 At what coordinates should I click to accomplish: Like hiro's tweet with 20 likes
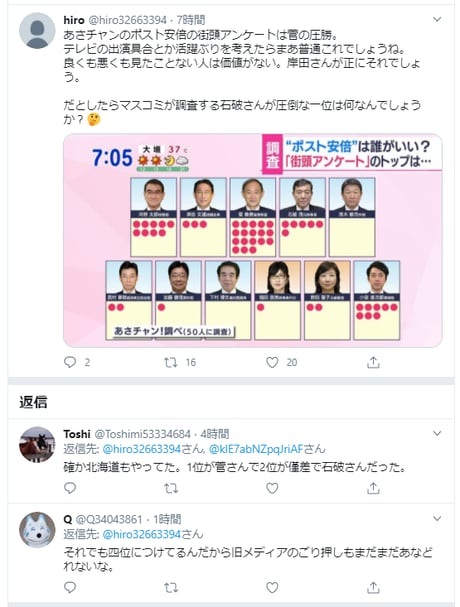pos(272,362)
